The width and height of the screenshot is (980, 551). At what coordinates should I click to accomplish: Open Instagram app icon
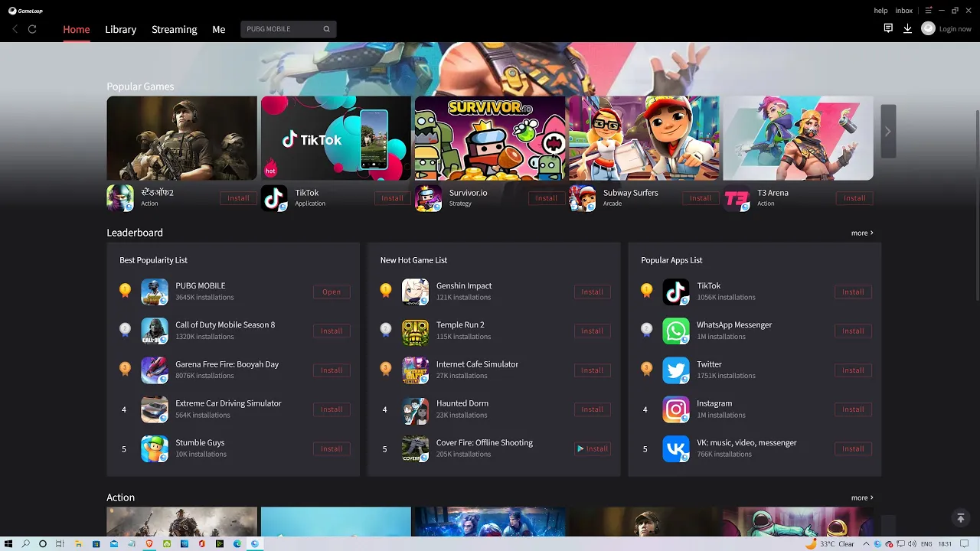[x=676, y=409]
